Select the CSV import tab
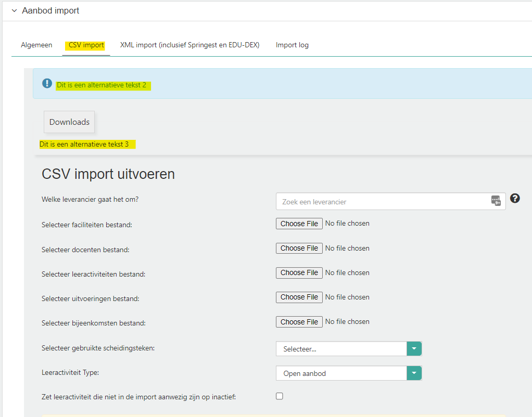This screenshot has height=417, width=532. (x=86, y=45)
